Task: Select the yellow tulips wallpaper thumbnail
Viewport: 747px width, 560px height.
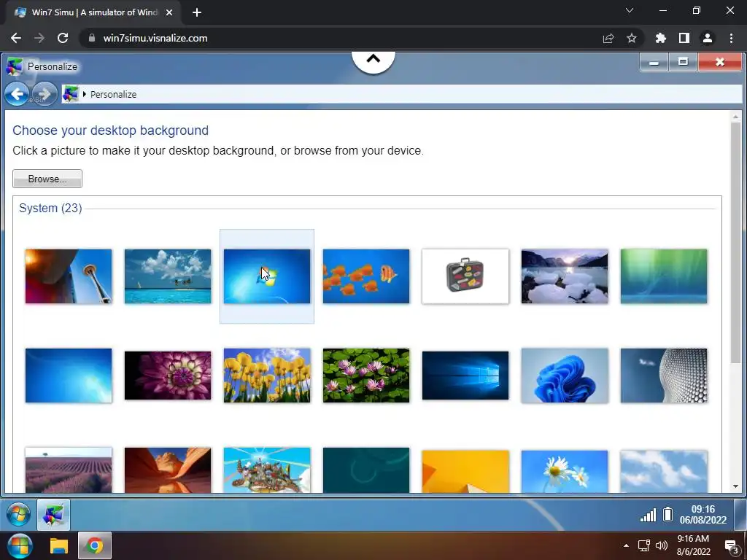Action: [267, 376]
